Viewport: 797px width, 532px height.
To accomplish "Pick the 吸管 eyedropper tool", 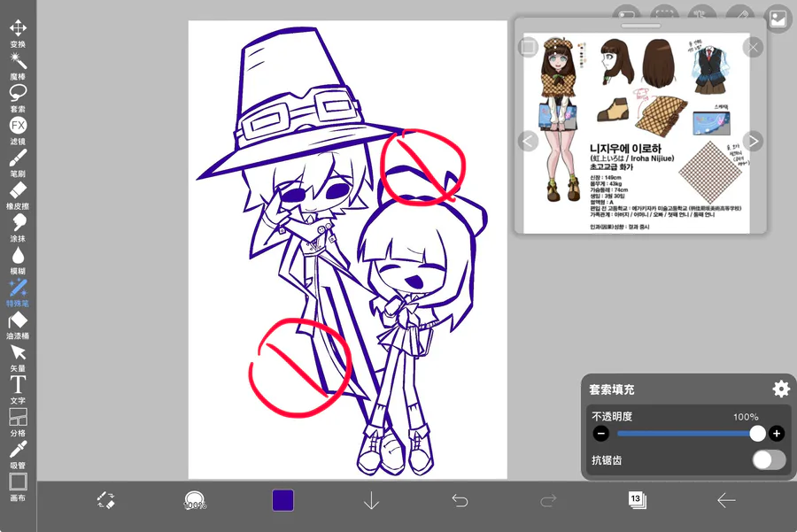I will point(18,455).
